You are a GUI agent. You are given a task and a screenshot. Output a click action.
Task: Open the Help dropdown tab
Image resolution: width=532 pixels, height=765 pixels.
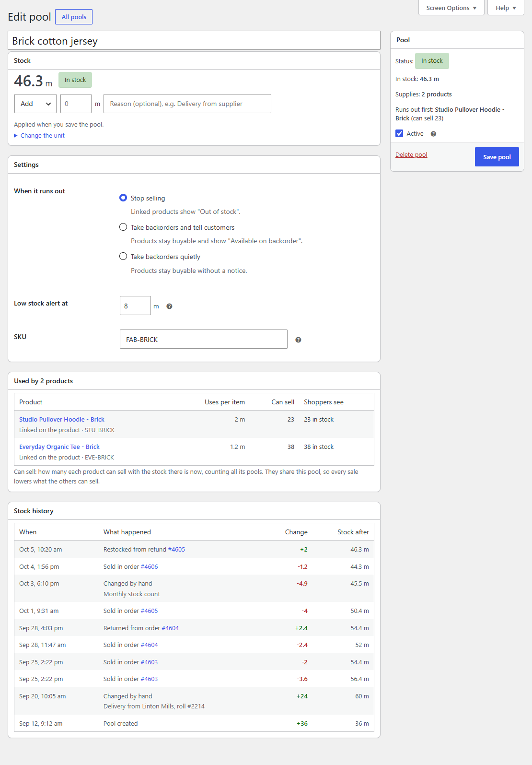click(x=506, y=8)
